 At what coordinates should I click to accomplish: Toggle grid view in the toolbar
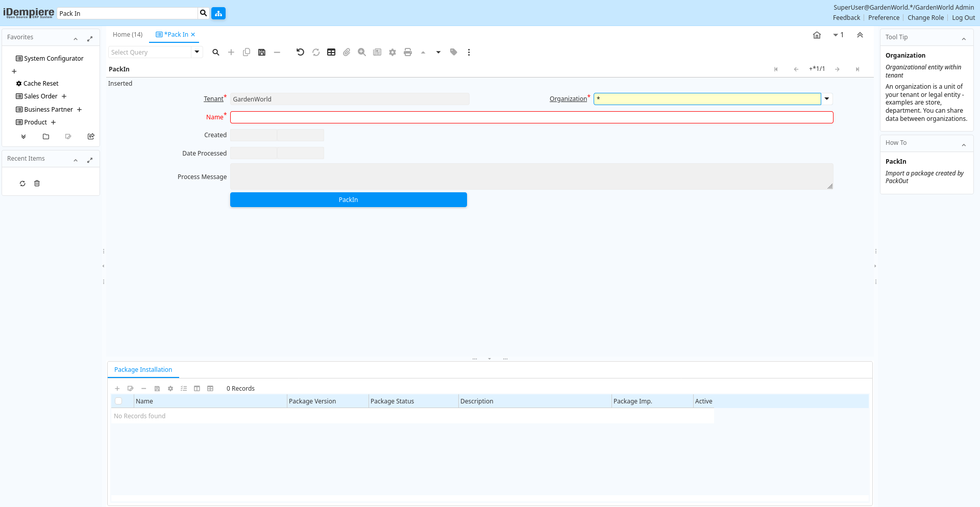pos(331,52)
